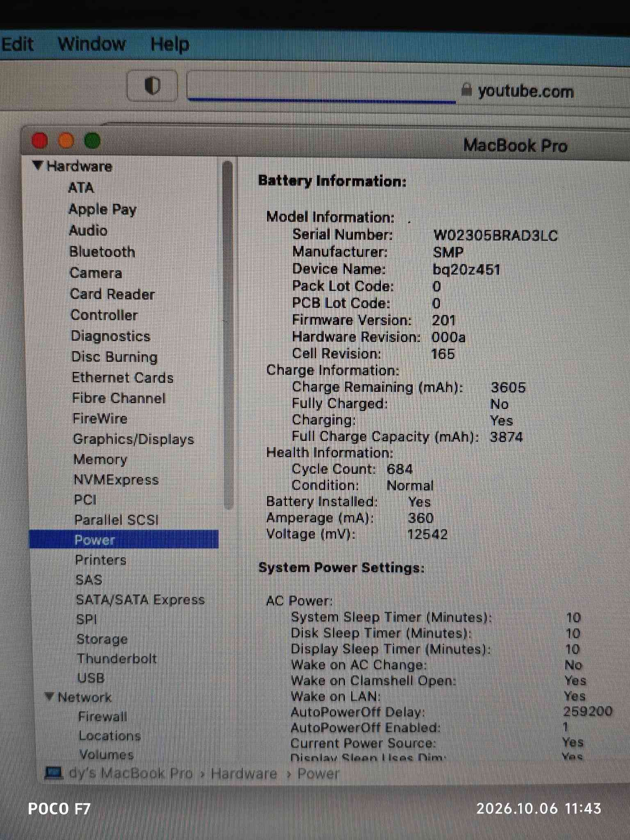The width and height of the screenshot is (630, 840).
Task: Click the Condition value Normal
Action: click(x=410, y=486)
